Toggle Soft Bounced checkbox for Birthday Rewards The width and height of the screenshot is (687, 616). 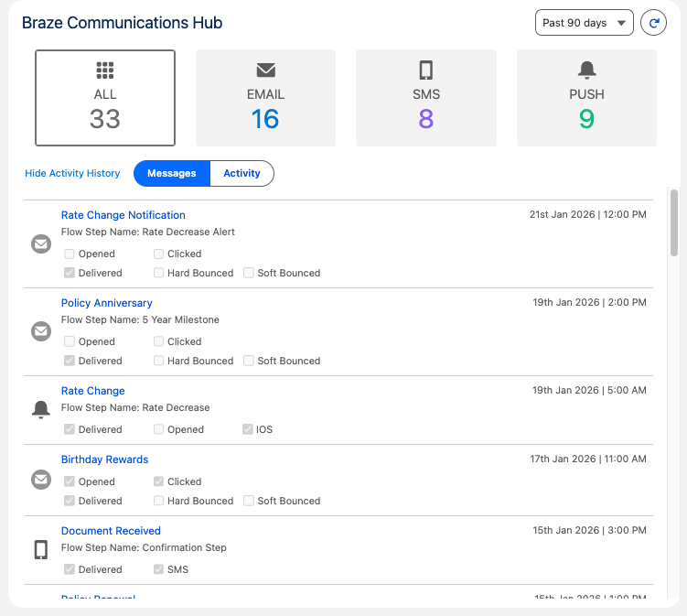pyautogui.click(x=249, y=501)
